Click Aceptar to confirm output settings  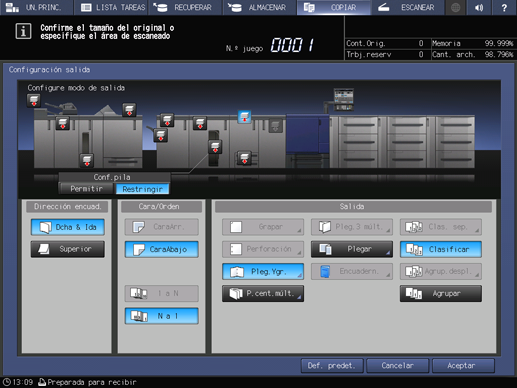[x=463, y=366]
